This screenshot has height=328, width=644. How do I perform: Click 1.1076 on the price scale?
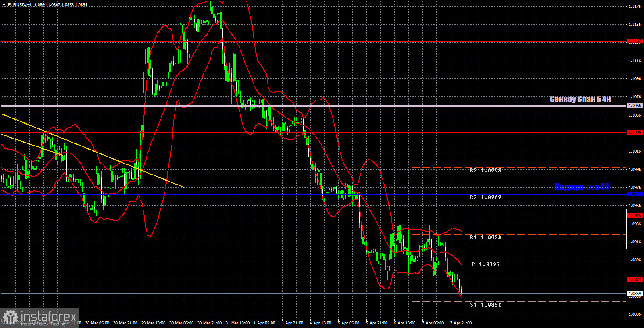pos(635,97)
